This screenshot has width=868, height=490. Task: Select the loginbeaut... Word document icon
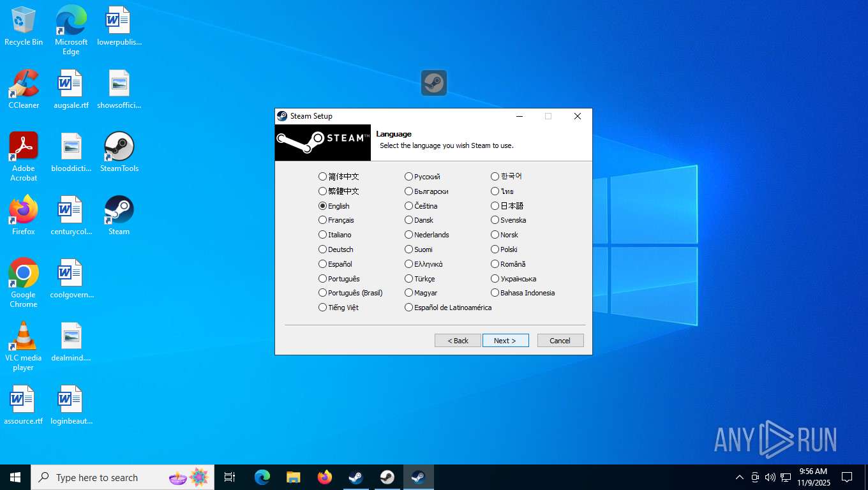pos(71,405)
